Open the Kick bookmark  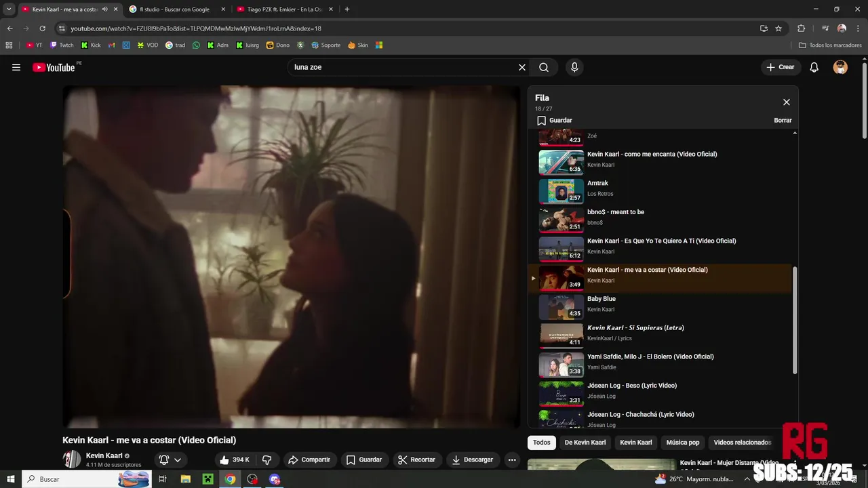pos(91,45)
